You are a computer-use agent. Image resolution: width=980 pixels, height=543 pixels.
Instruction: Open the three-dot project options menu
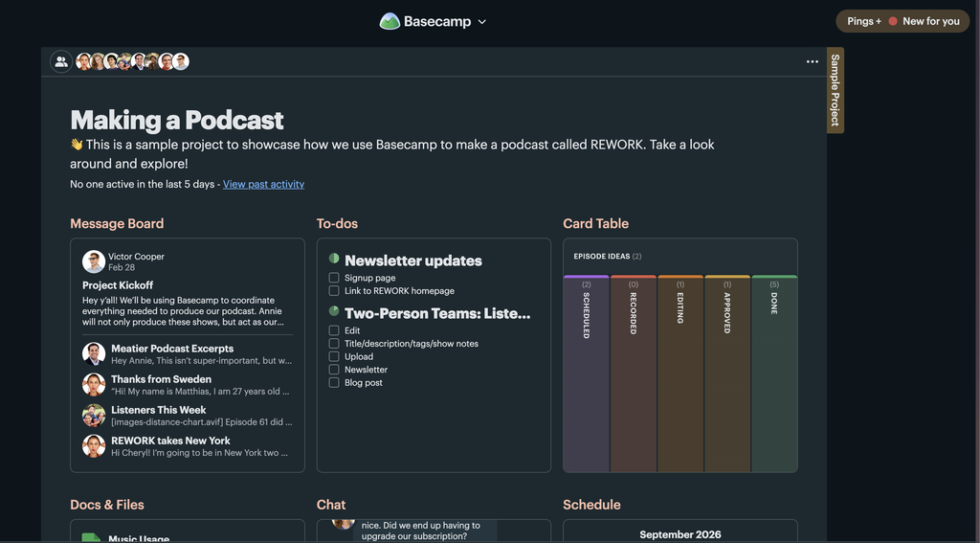[812, 61]
